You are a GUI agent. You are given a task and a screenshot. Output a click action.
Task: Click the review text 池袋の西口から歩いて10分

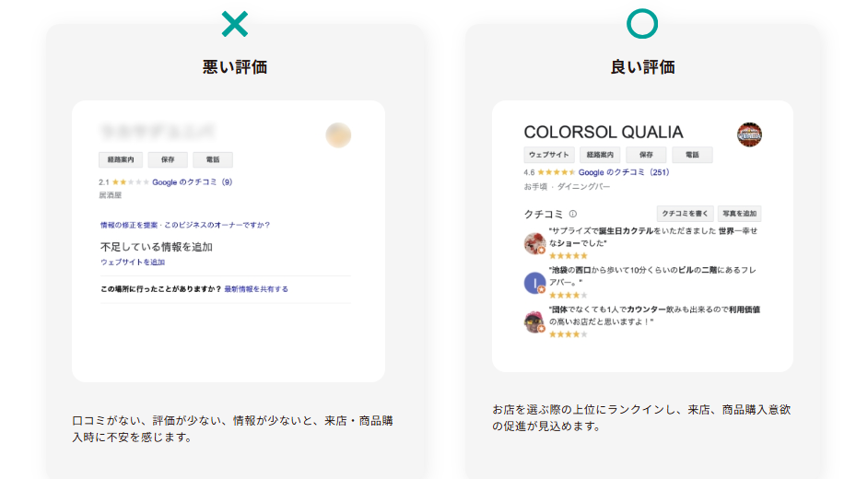652,276
